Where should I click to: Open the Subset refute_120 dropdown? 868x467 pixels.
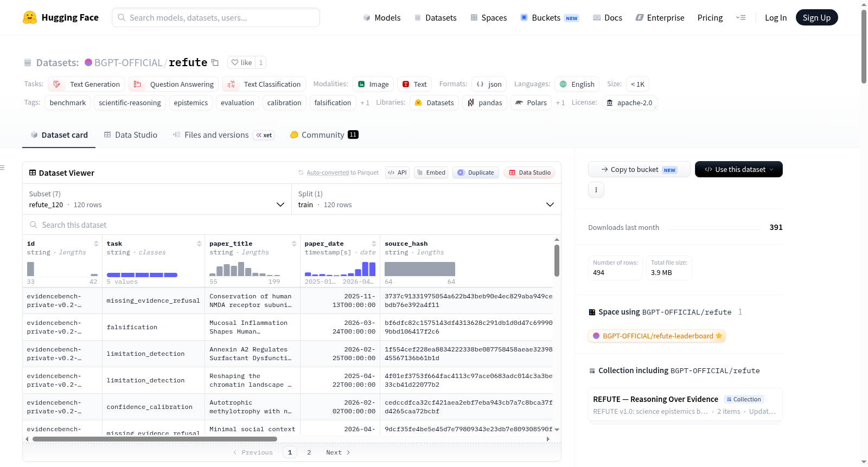157,199
